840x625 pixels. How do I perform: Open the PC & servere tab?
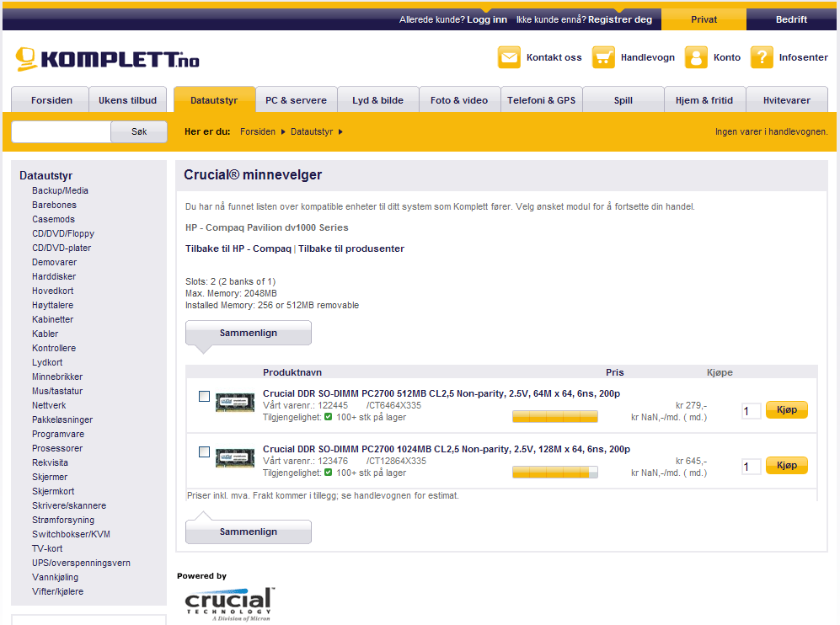(297, 100)
